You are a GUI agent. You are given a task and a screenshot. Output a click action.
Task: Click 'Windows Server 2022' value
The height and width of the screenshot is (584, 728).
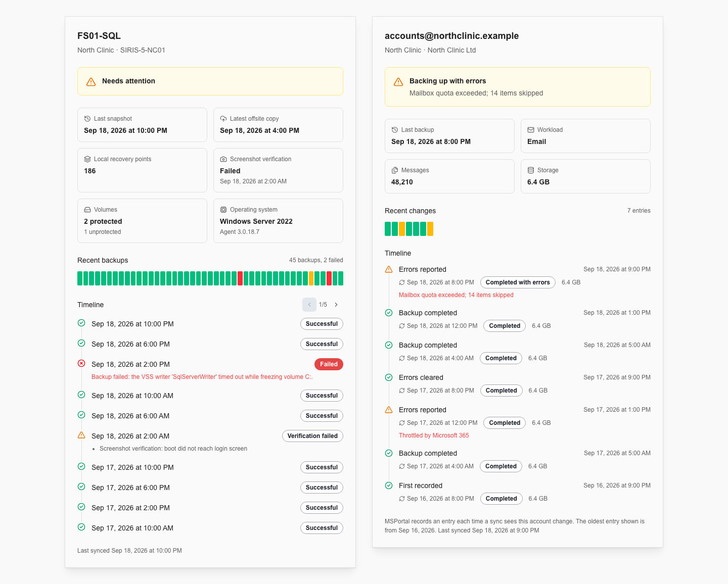[256, 221]
